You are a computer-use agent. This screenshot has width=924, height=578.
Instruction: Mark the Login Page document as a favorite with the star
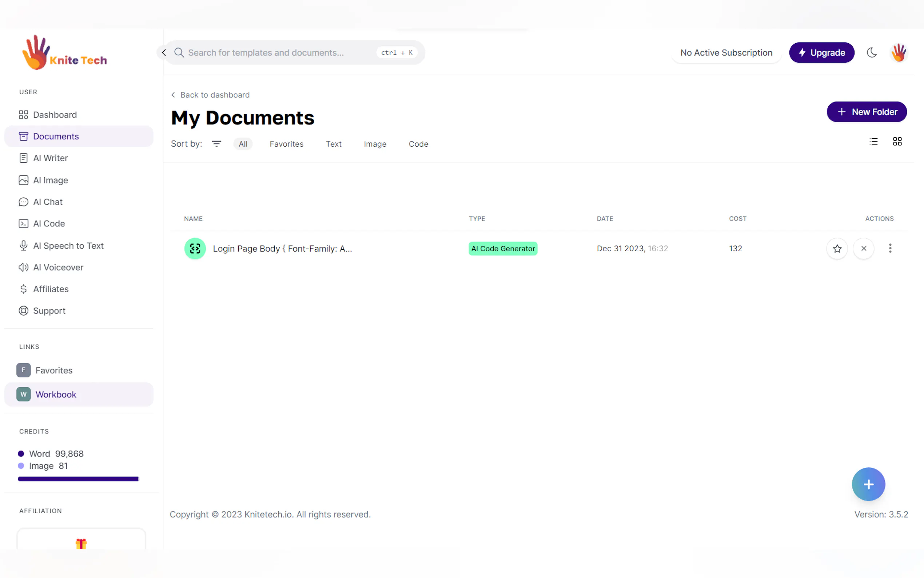pyautogui.click(x=837, y=249)
